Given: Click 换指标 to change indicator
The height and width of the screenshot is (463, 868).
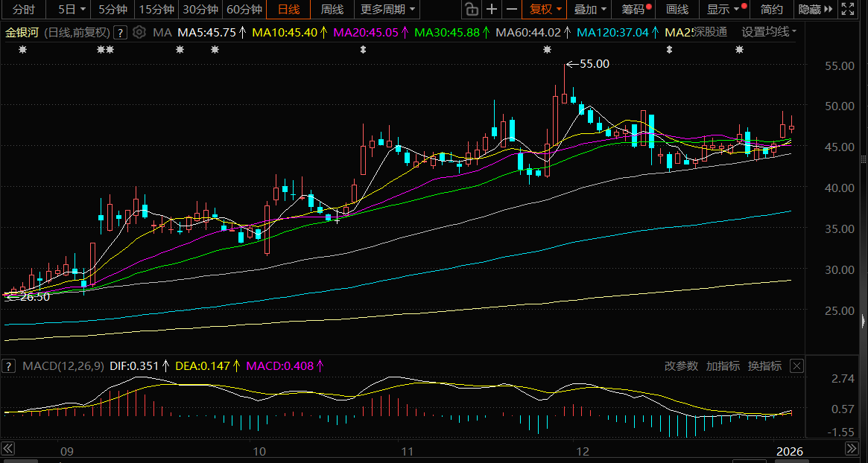Looking at the screenshot, I should (764, 365).
